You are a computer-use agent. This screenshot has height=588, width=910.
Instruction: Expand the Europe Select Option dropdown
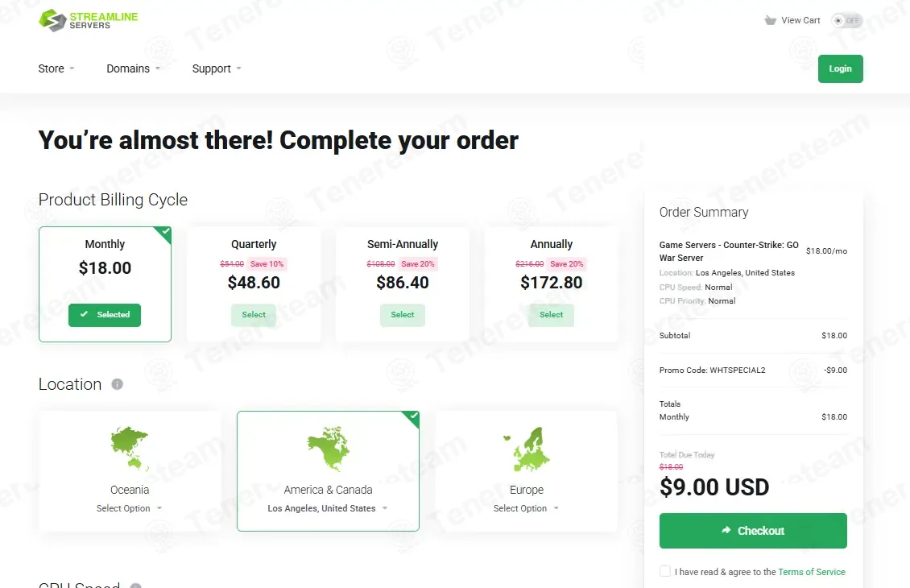click(527, 508)
